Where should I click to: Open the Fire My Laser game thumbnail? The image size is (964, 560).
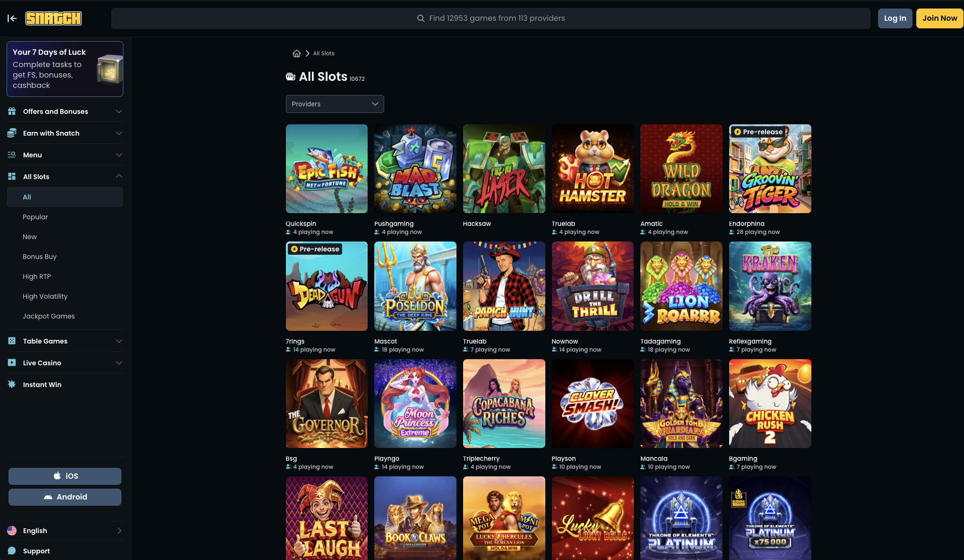point(504,169)
